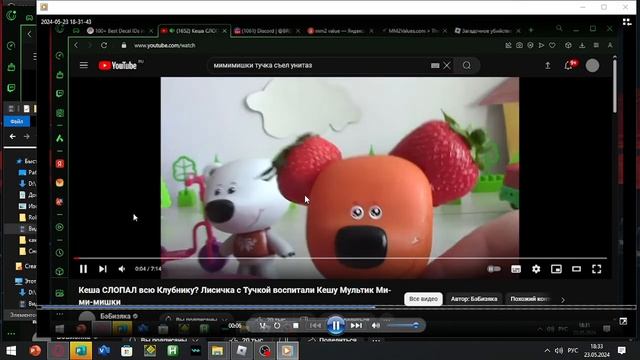Open the on-screen keyboard icon in search box
This screenshot has width=640, height=360.
(435, 65)
